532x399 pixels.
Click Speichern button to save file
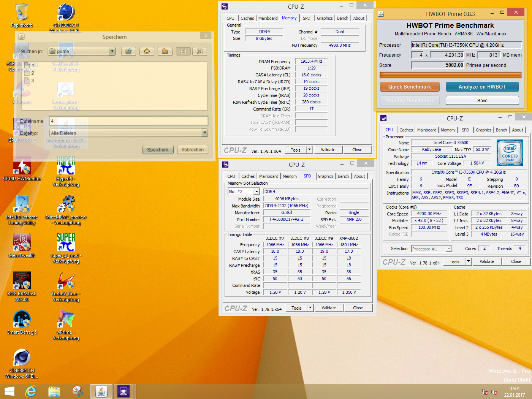(x=158, y=150)
